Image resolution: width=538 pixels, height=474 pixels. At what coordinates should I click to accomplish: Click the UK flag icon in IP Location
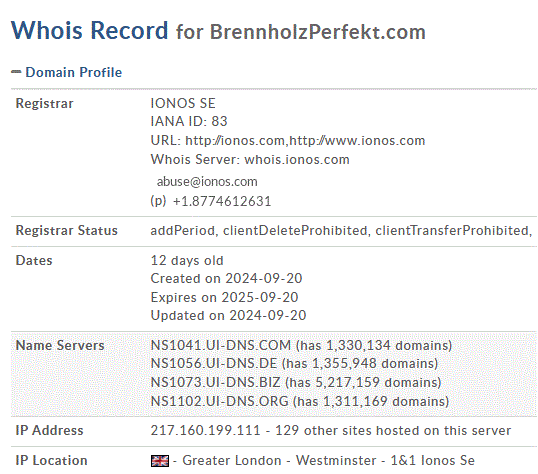(160, 461)
